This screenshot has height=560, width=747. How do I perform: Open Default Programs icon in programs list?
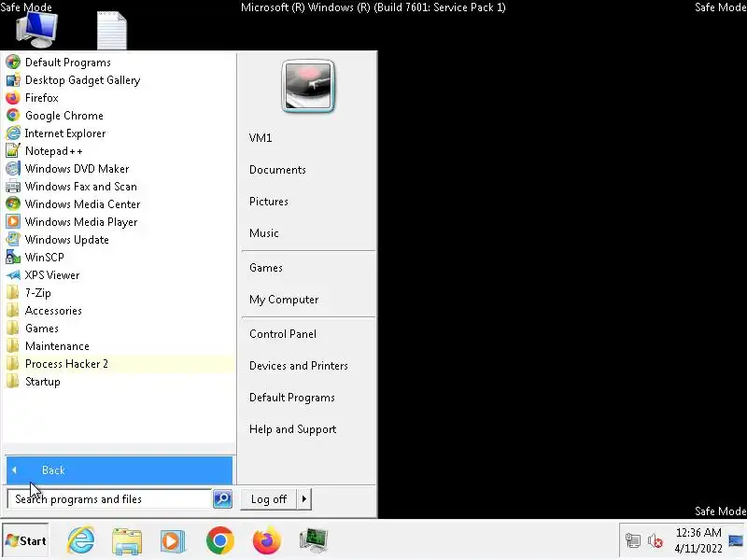pyautogui.click(x=13, y=62)
